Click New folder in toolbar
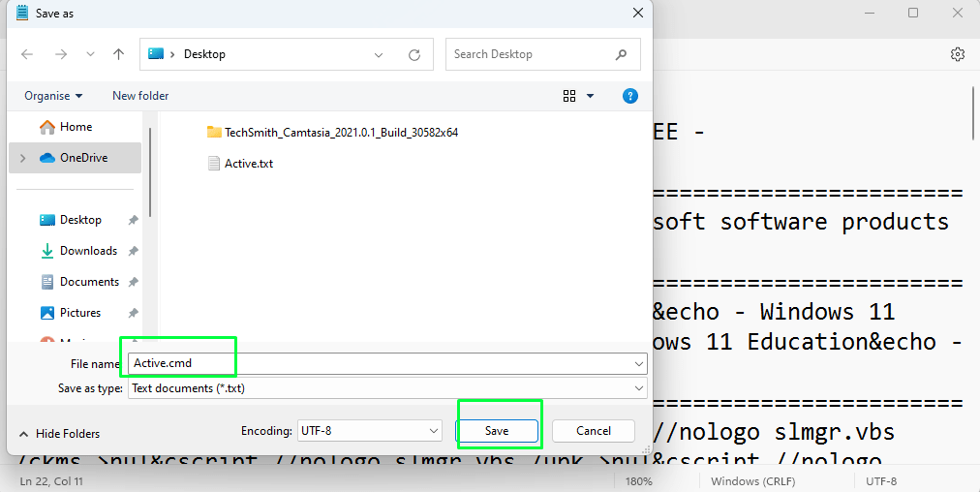The width and height of the screenshot is (980, 492). point(140,96)
